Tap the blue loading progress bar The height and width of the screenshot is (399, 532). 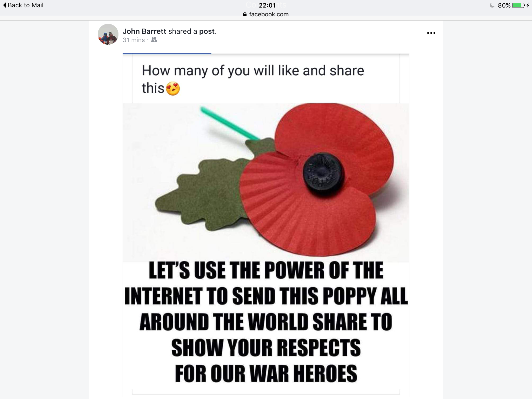(167, 53)
